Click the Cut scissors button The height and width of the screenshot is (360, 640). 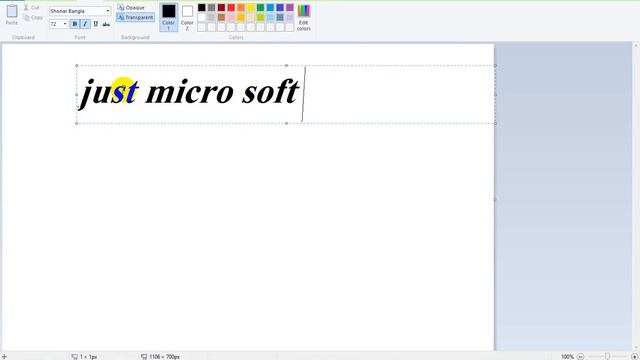coord(32,8)
